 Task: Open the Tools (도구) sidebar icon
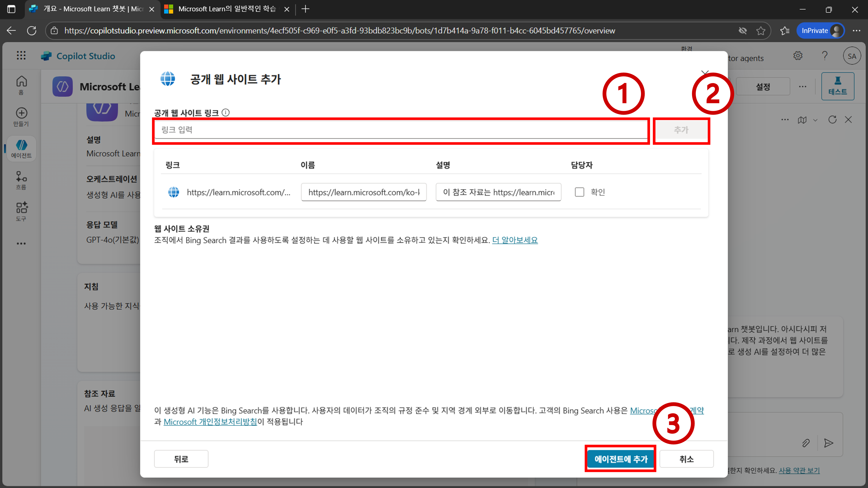click(21, 208)
